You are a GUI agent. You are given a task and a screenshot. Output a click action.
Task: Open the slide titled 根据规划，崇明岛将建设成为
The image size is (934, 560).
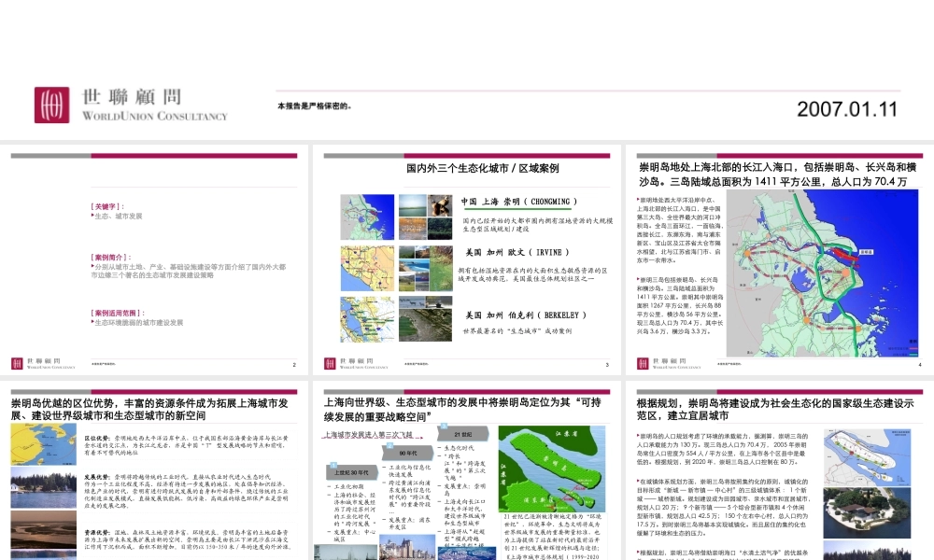tap(780, 470)
